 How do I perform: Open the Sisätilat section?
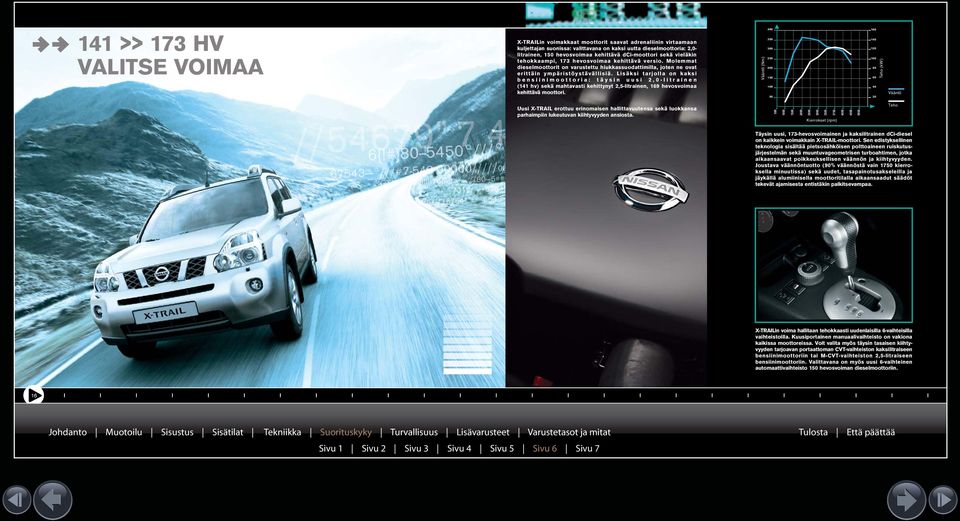[228, 432]
